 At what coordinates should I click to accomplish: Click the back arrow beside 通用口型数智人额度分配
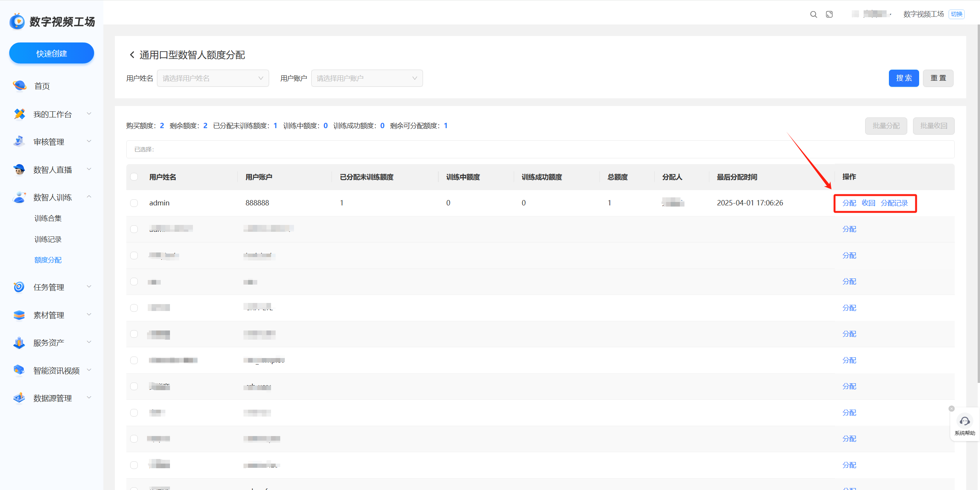click(x=132, y=55)
